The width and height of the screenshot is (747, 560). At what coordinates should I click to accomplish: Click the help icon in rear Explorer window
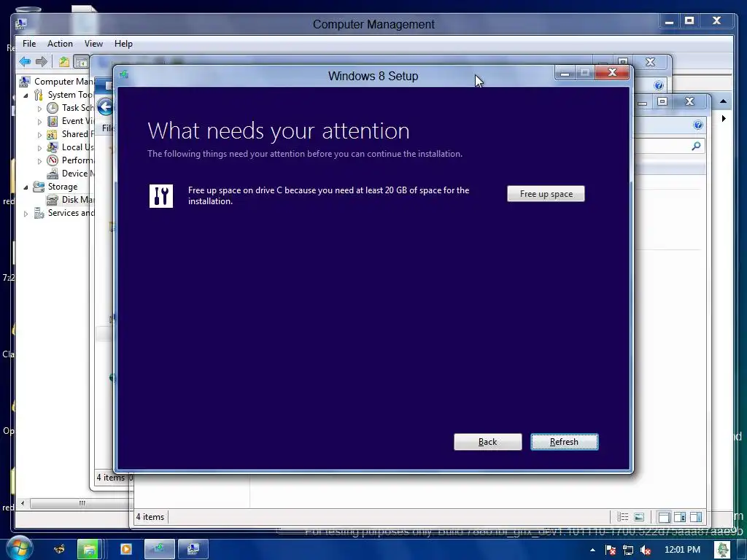659,85
